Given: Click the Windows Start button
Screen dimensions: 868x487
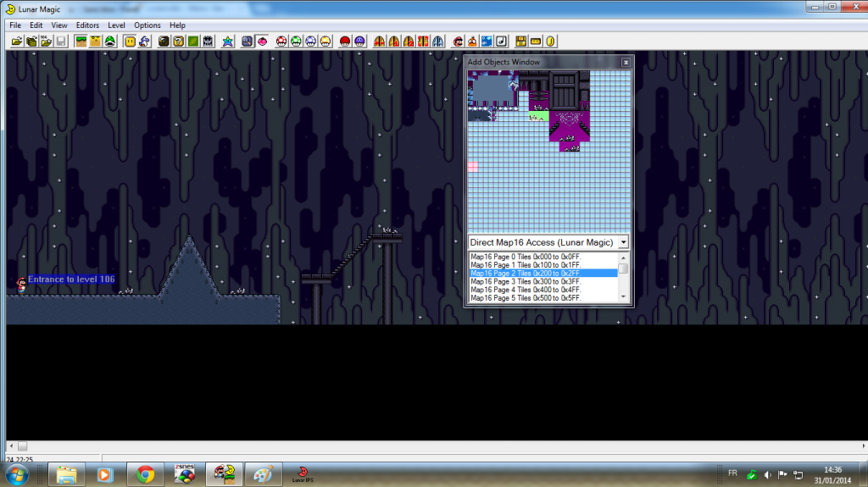Looking at the screenshot, I should point(17,475).
